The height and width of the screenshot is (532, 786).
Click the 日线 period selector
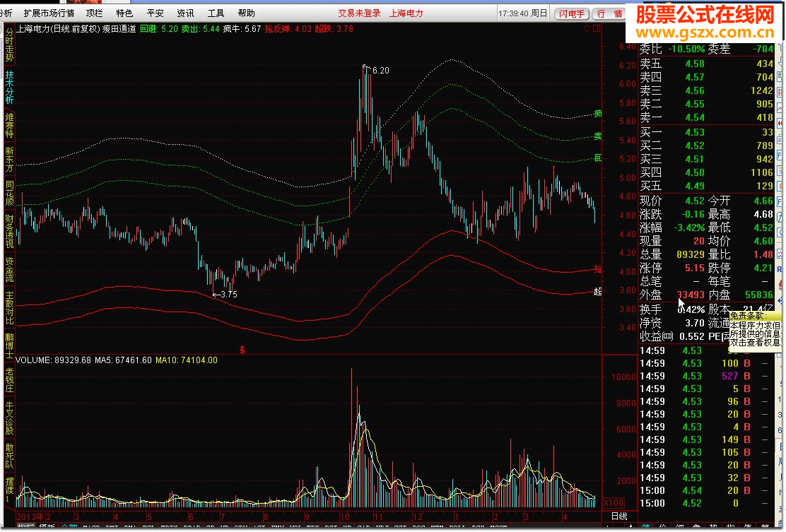[619, 516]
